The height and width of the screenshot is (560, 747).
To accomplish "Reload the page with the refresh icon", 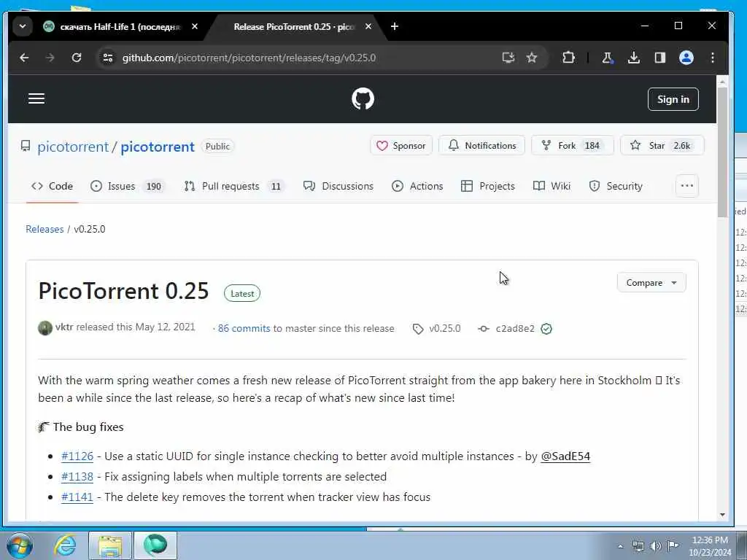I will (76, 58).
